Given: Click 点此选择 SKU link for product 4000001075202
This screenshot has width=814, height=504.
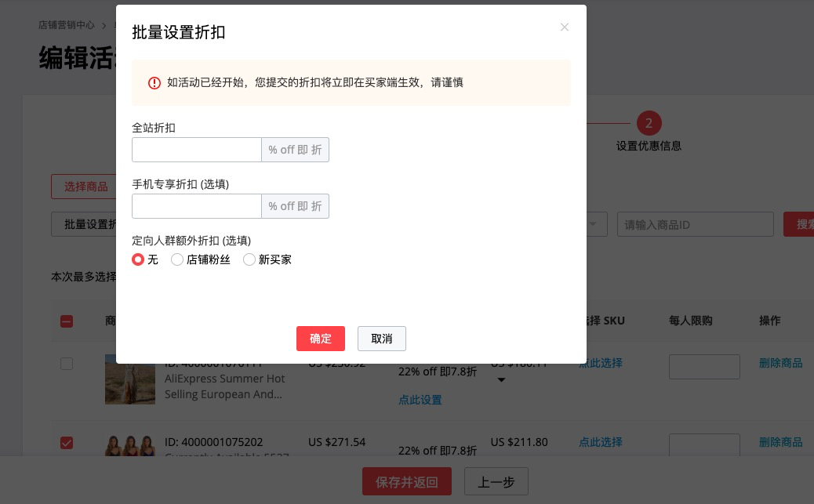Looking at the screenshot, I should [601, 442].
